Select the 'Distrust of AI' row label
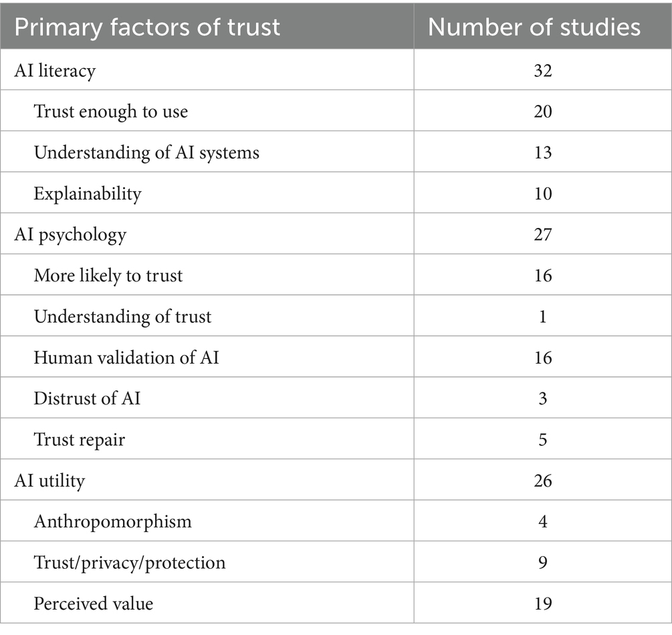This screenshot has height=635, width=672. click(87, 398)
